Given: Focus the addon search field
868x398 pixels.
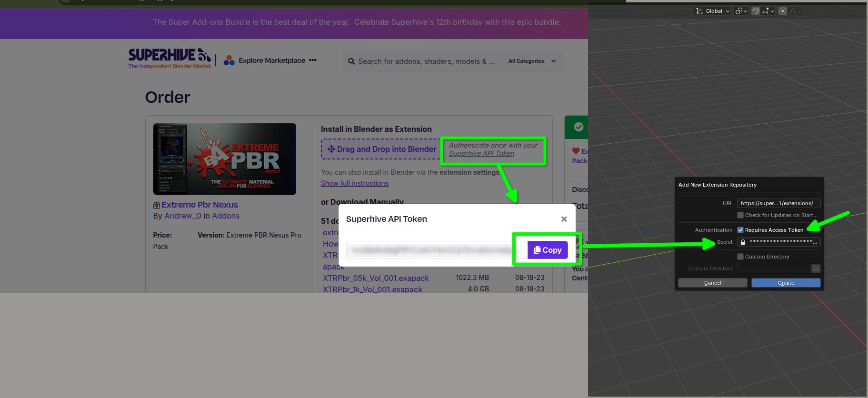Looking at the screenshot, I should click(426, 61).
